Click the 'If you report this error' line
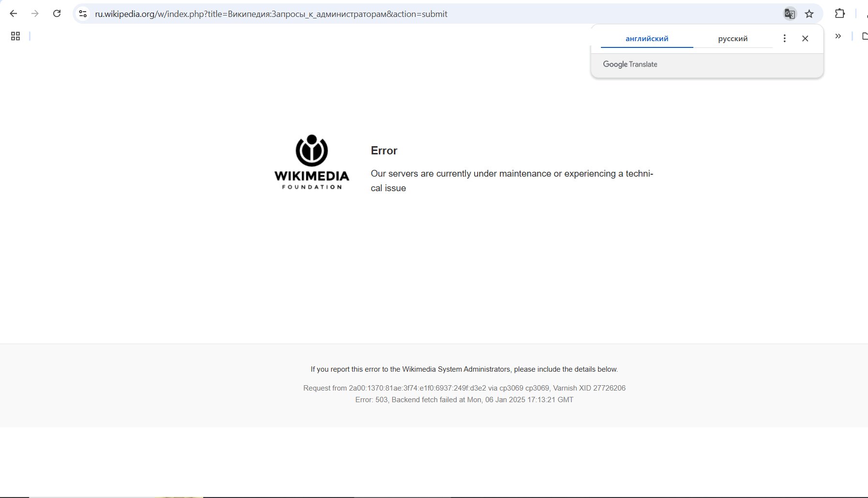 point(464,369)
